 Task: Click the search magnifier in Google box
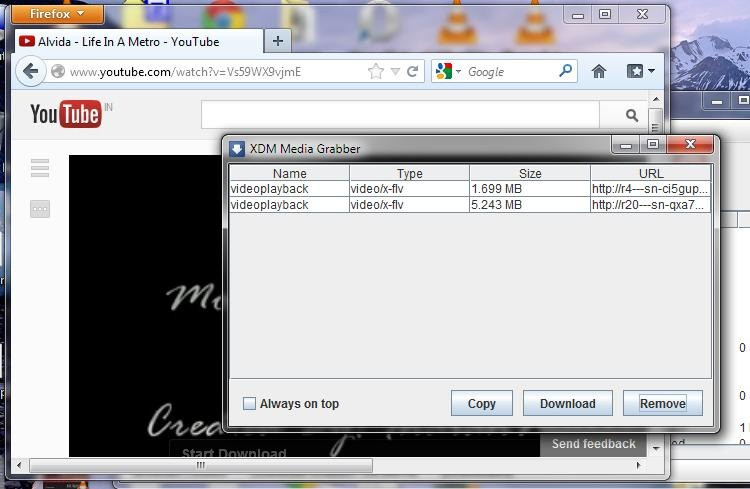point(565,71)
